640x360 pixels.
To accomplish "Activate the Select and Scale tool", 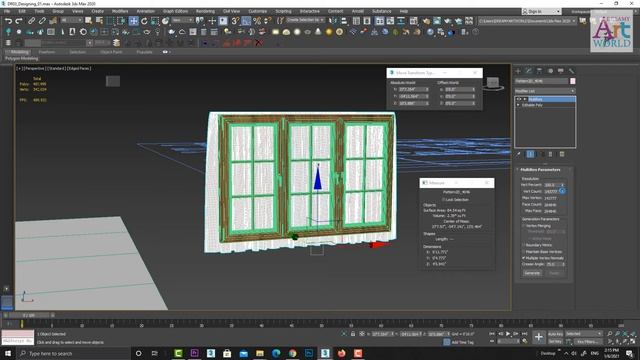I will (155, 21).
